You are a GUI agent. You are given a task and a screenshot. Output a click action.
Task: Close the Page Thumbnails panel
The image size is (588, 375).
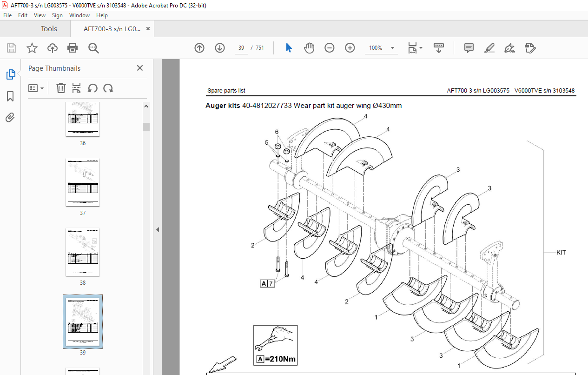140,68
